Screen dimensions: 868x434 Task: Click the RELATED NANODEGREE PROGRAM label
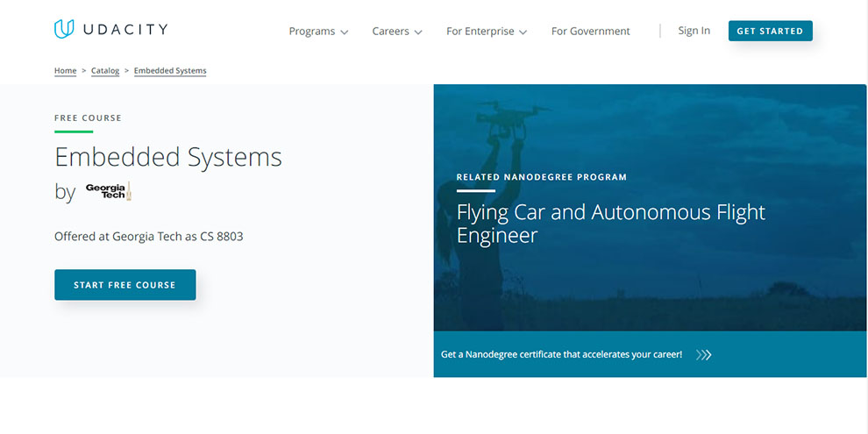point(541,178)
